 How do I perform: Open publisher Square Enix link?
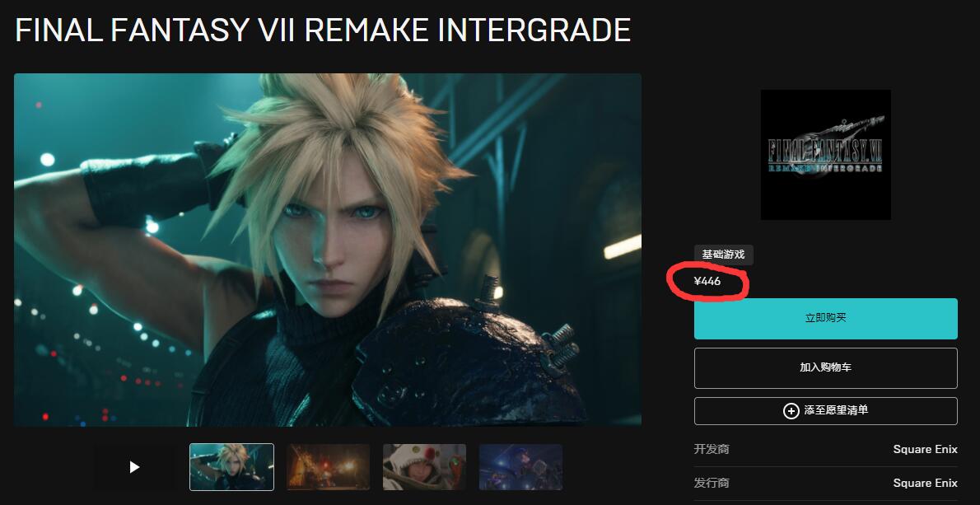pyautogui.click(x=925, y=483)
